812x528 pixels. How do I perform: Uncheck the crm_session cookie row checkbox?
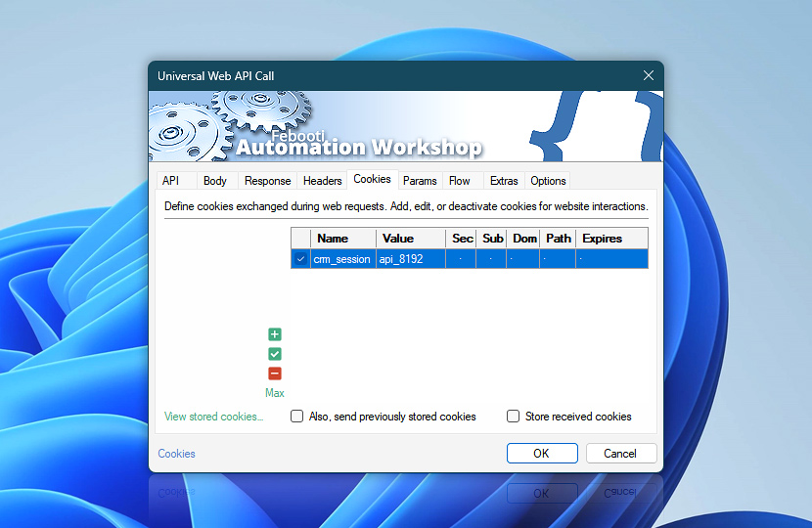301,259
